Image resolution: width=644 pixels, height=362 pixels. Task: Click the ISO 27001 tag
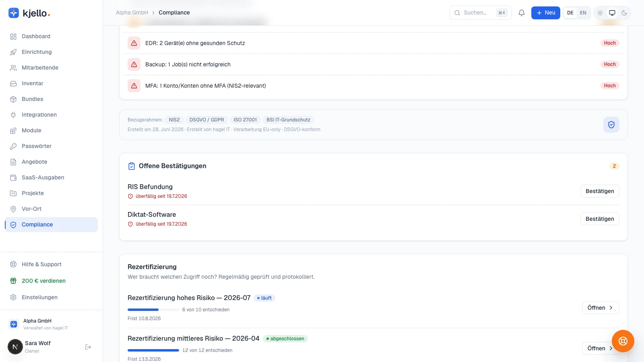coord(245,120)
